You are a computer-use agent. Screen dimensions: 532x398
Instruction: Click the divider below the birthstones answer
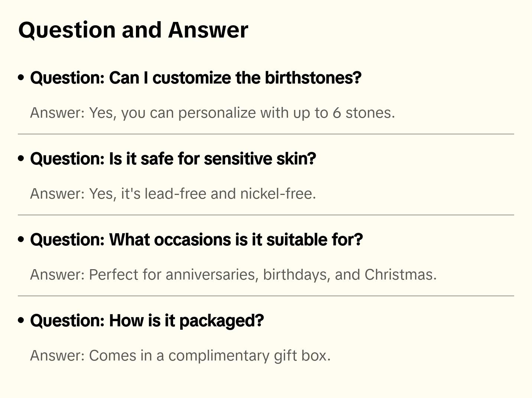coord(266,134)
